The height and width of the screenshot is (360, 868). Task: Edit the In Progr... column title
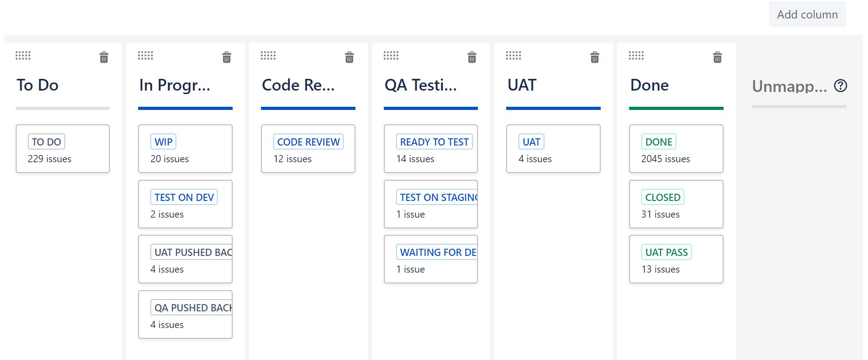175,85
